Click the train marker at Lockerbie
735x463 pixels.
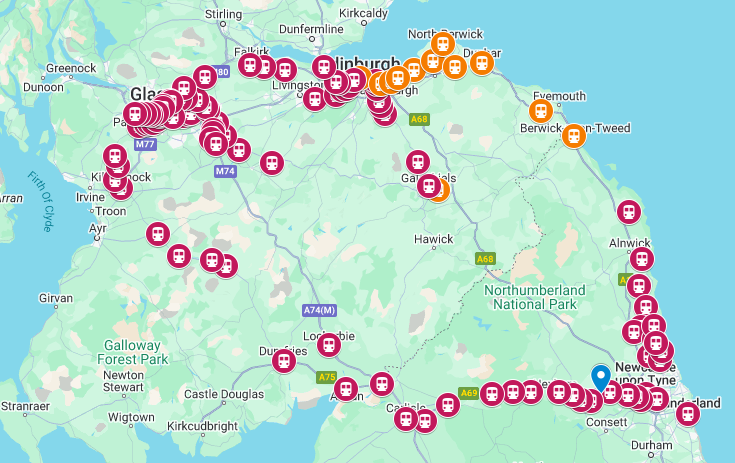(x=329, y=345)
